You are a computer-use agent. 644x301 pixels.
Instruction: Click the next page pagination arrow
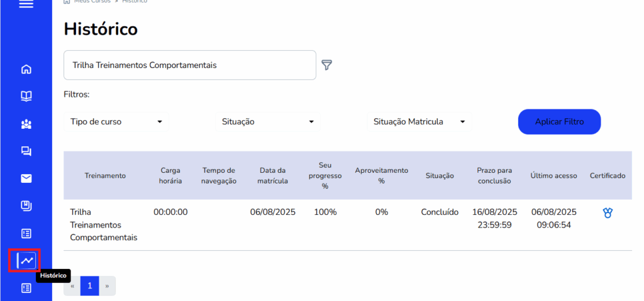107,286
